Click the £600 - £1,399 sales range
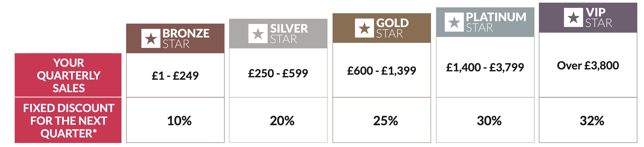Image resolution: width=644 pixels, height=147 pixels. click(x=381, y=71)
